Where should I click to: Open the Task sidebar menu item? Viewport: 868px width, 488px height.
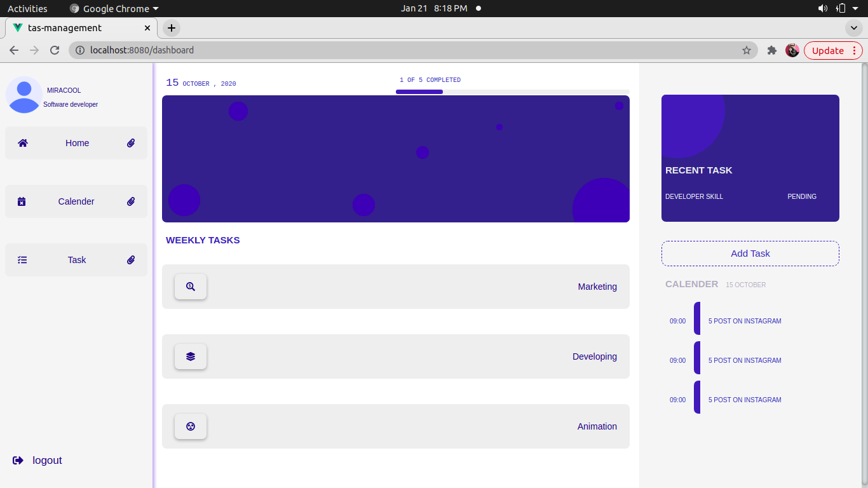(x=77, y=260)
